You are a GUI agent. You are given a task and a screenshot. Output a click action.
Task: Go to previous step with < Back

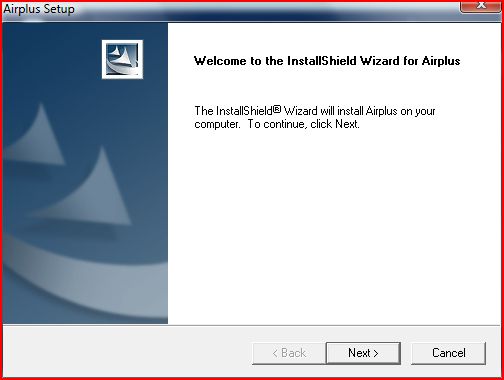[289, 353]
